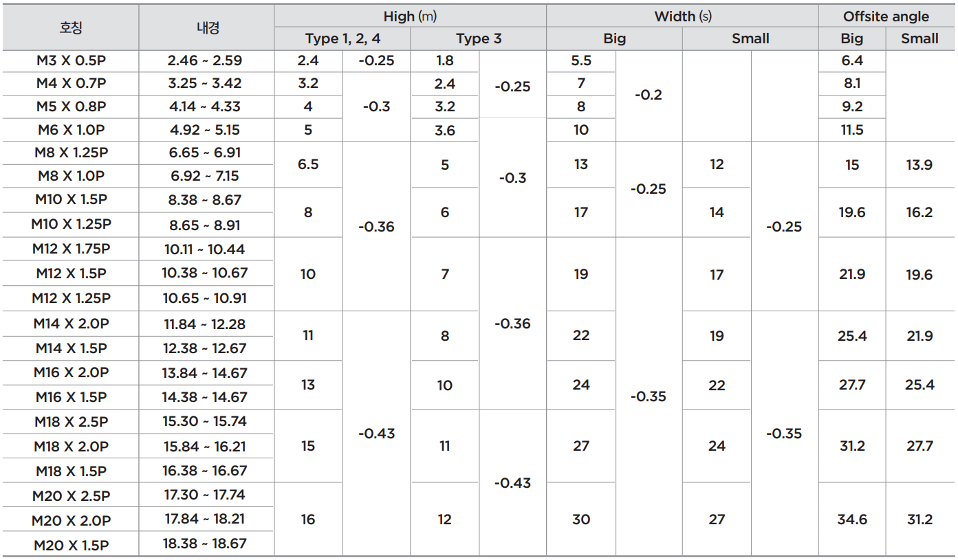Select the M3 X 0.5P row label
This screenshot has width=958, height=560.
71,60
